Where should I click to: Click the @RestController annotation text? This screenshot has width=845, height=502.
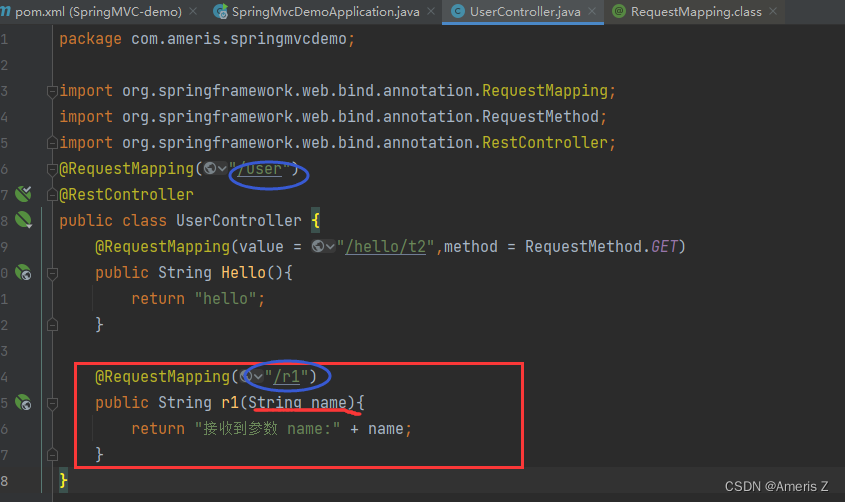[126, 194]
